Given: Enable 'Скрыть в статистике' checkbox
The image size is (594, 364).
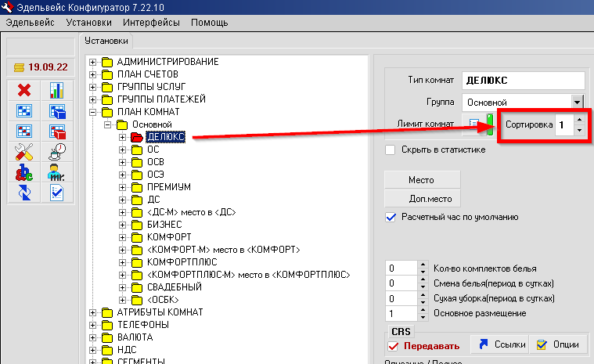Looking at the screenshot, I should tap(391, 150).
